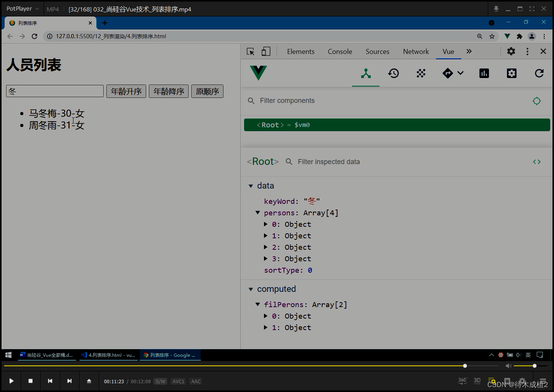Click the select component in page target icon
This screenshot has width=554, height=392.
pos(537,101)
